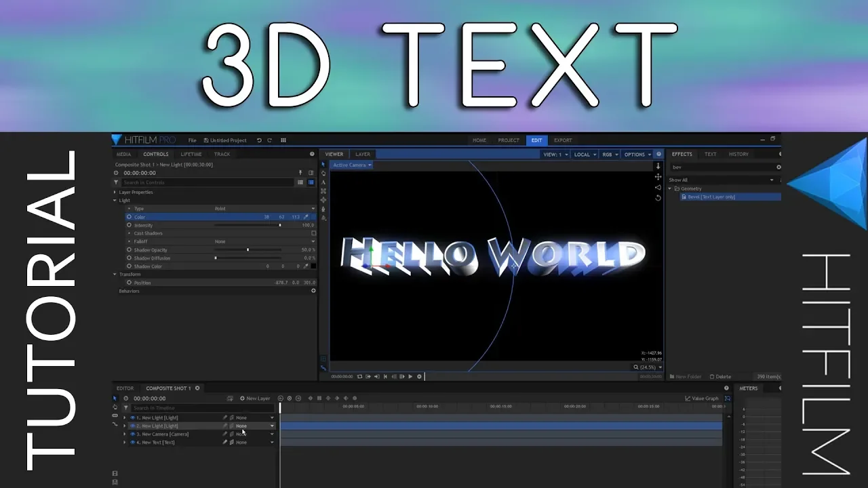Open the light Type dropdown
The width and height of the screenshot is (868, 488).
264,209
